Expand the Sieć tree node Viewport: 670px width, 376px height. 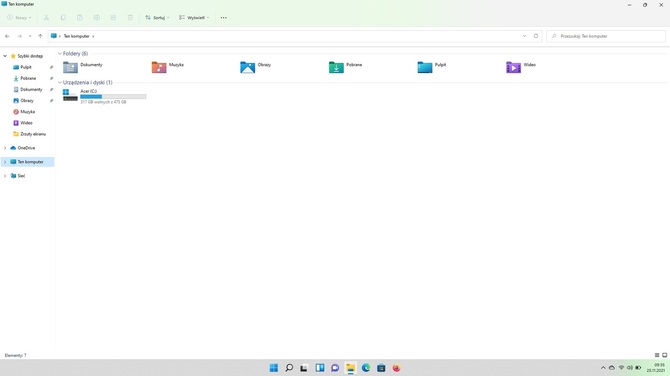coord(5,176)
